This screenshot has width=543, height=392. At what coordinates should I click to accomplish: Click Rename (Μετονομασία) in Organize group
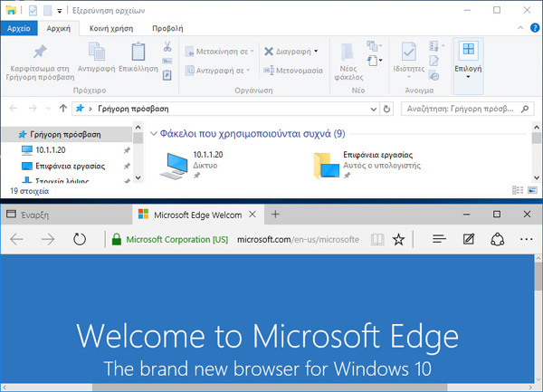coord(293,71)
